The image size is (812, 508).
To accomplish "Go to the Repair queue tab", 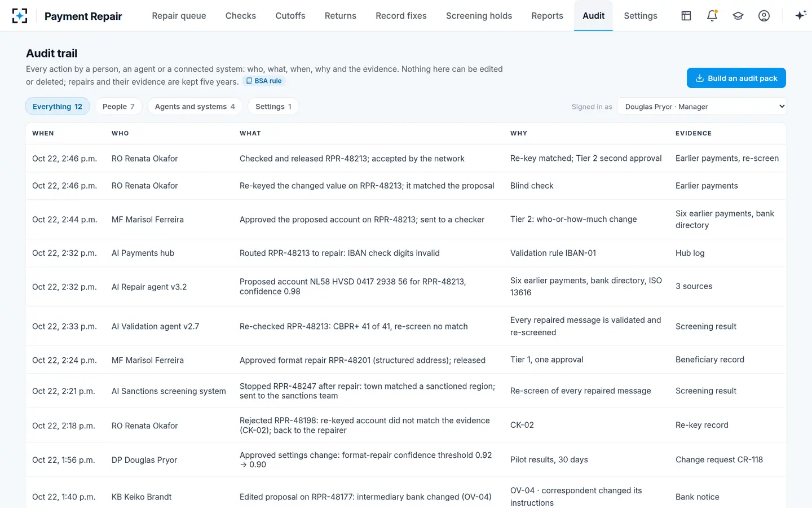I will tap(179, 16).
